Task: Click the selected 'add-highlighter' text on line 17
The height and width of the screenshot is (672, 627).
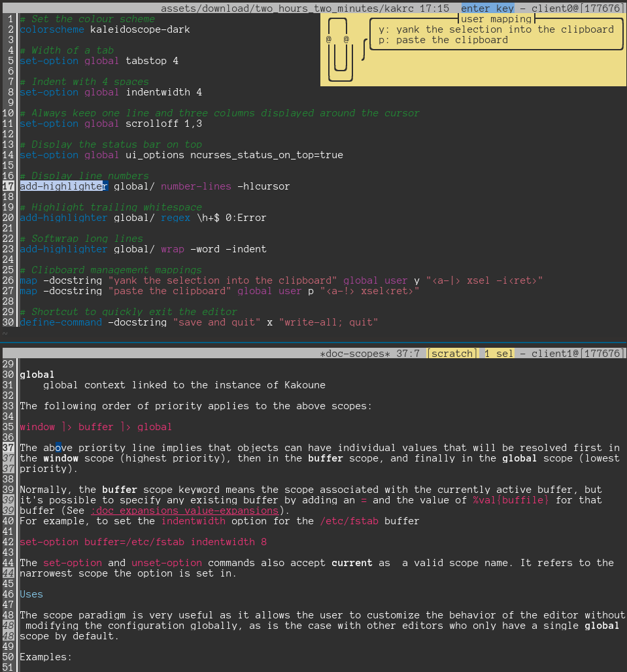Action: coord(63,186)
